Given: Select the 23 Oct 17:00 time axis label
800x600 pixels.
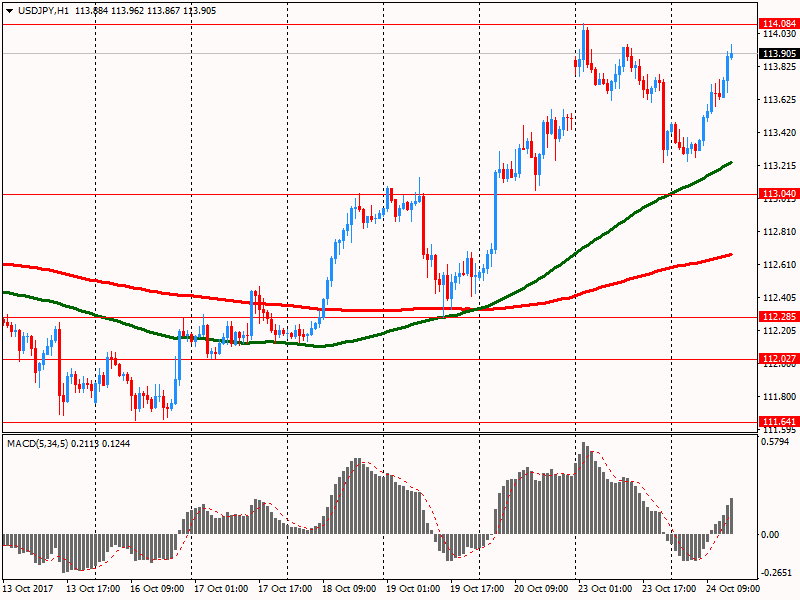Looking at the screenshot, I should [669, 589].
